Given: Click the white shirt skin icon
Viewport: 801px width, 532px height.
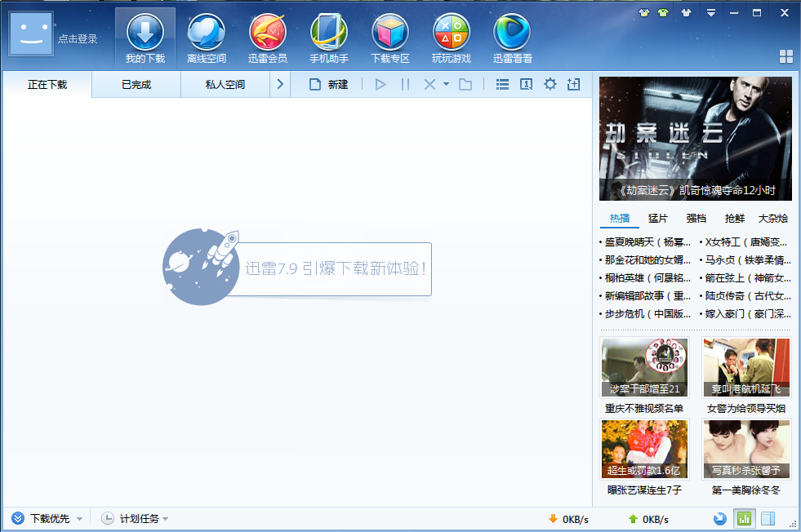Looking at the screenshot, I should pos(685,12).
